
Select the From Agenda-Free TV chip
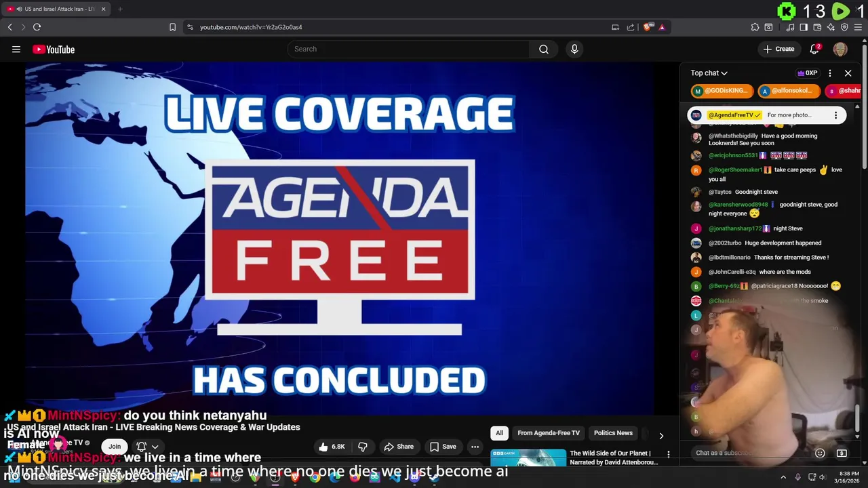click(x=549, y=433)
